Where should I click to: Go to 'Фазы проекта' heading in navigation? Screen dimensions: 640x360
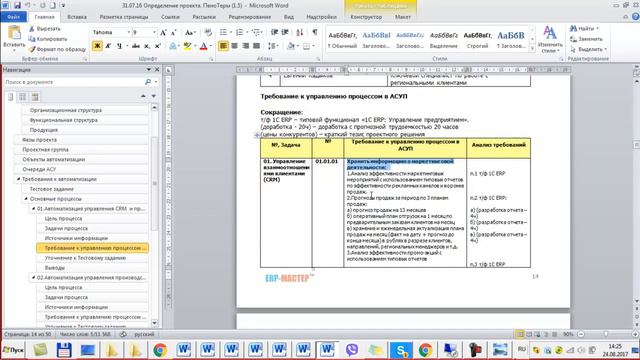coord(39,140)
